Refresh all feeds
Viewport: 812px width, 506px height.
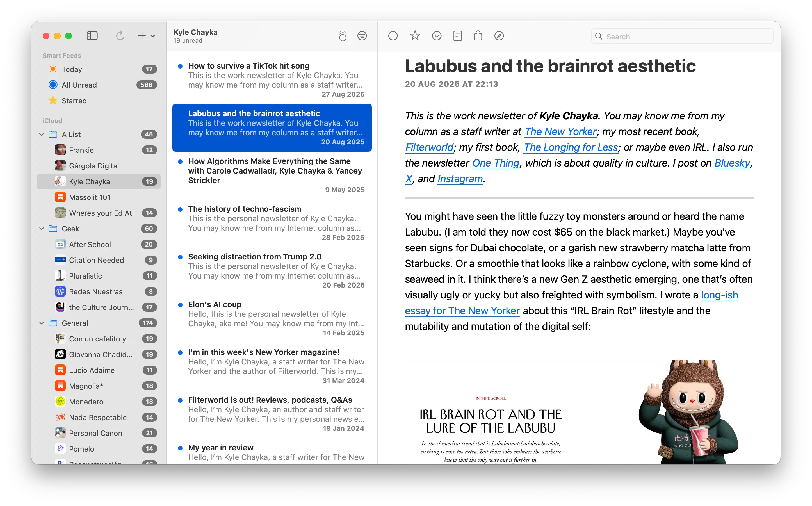click(120, 36)
